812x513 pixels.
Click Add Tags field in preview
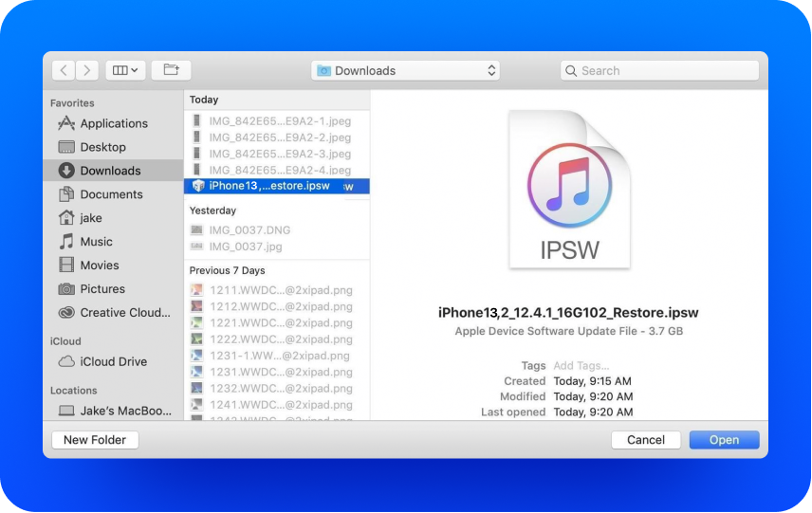click(x=581, y=365)
